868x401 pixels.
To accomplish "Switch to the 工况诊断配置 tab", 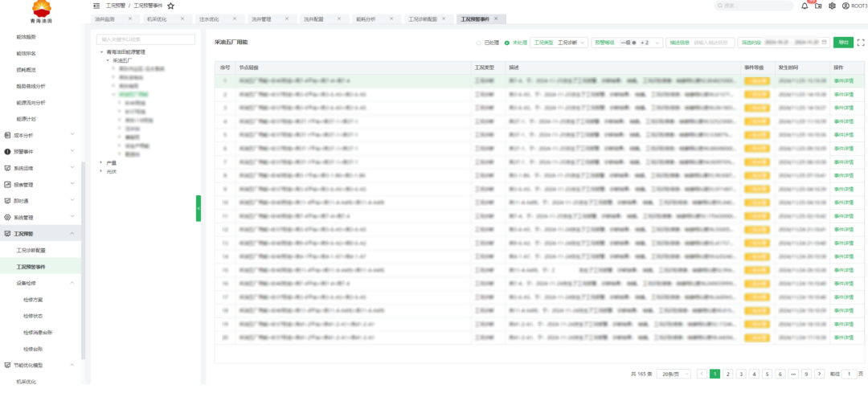I will coord(423,18).
